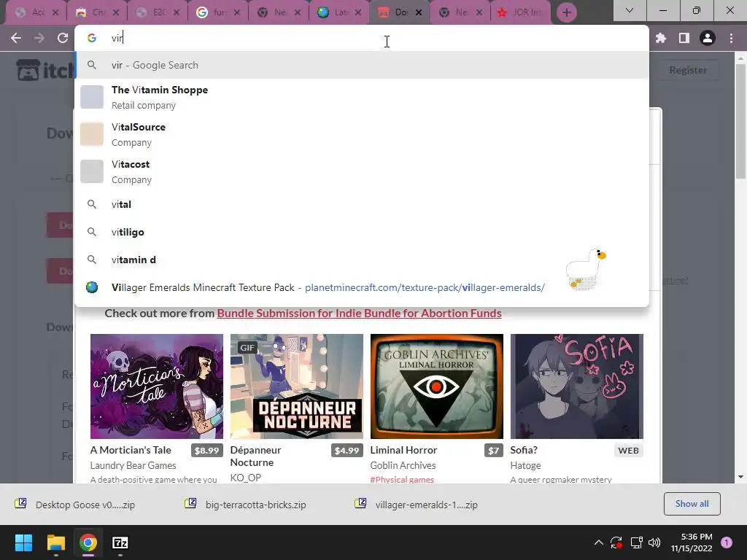Close the 'Late' globe tab

click(x=358, y=13)
